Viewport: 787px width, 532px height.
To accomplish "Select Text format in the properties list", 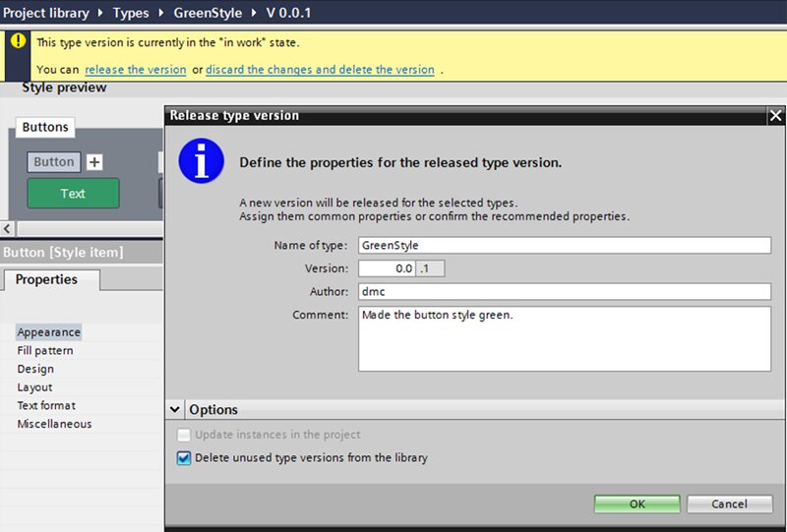I will click(46, 405).
